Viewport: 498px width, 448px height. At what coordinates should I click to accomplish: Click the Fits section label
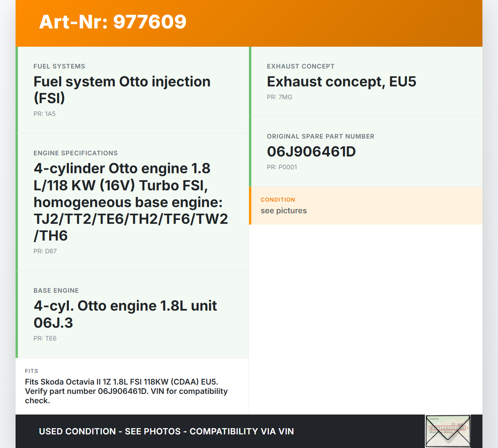point(32,371)
